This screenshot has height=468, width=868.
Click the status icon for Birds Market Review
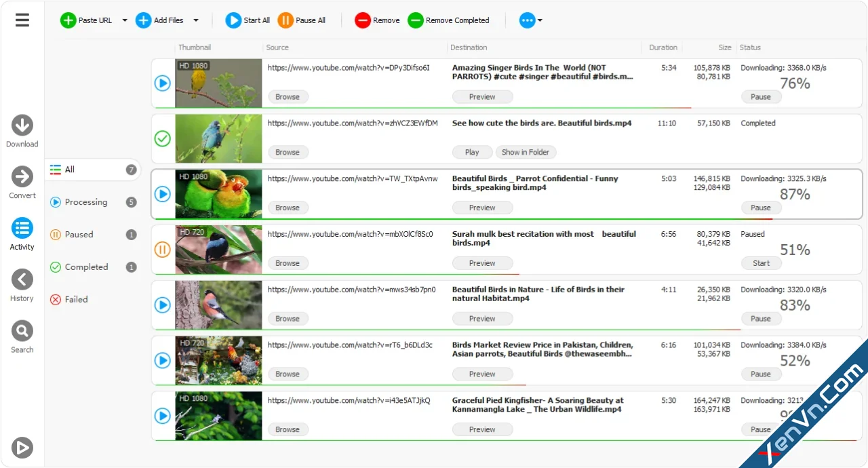[x=163, y=361]
